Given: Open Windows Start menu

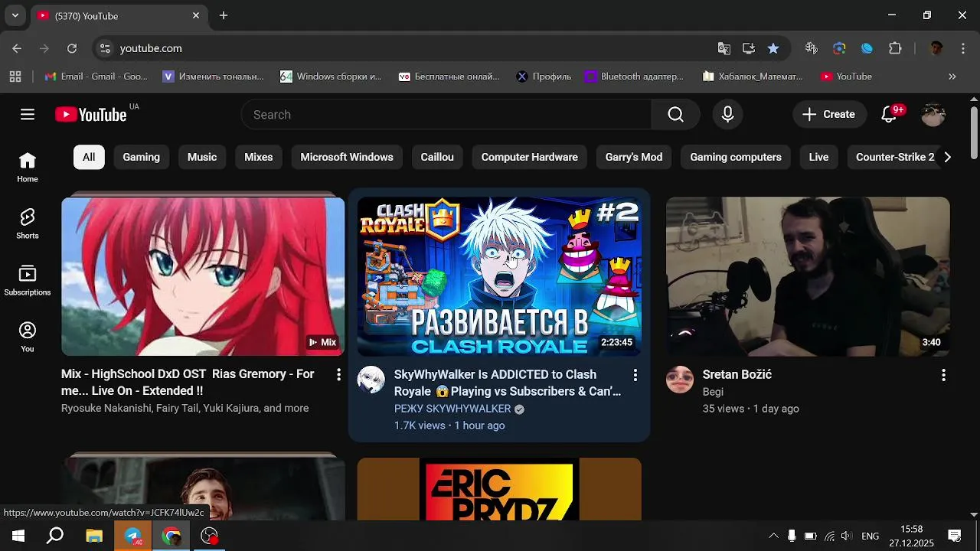Looking at the screenshot, I should 17,536.
